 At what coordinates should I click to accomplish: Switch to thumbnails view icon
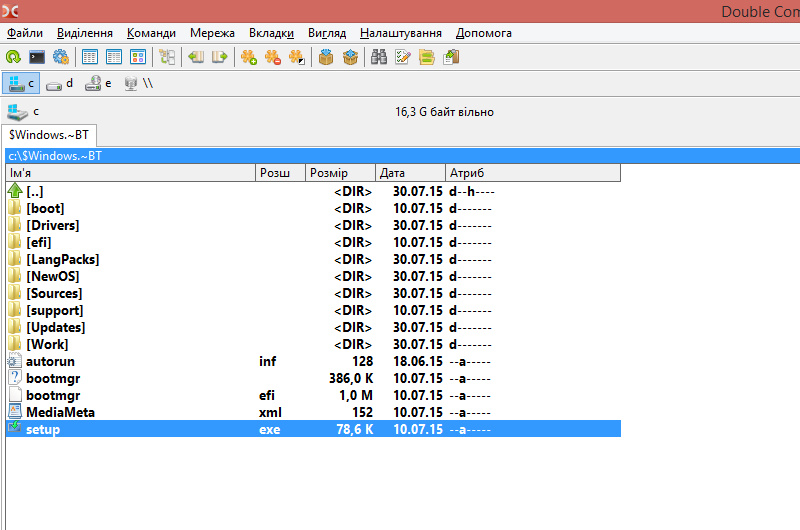coord(138,57)
